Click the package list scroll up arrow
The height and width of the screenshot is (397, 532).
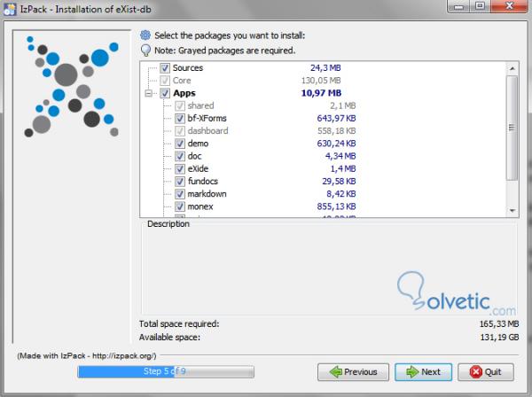pyautogui.click(x=512, y=69)
